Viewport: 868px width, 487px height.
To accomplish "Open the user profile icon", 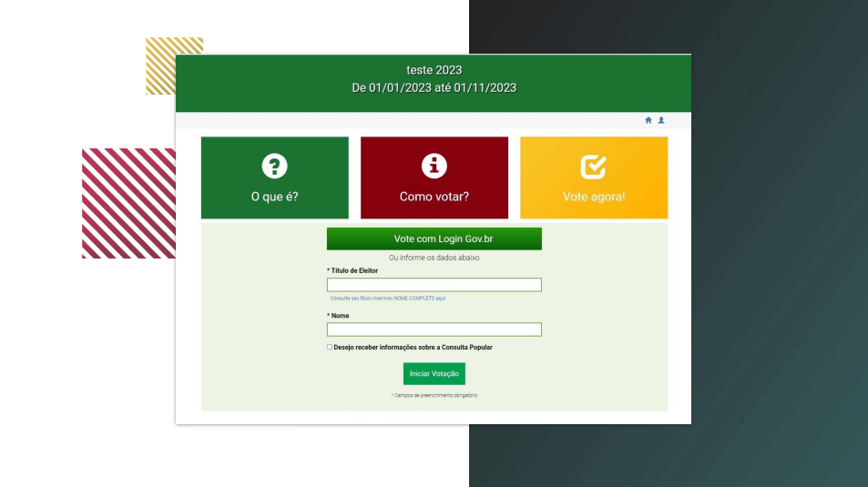I will click(661, 120).
